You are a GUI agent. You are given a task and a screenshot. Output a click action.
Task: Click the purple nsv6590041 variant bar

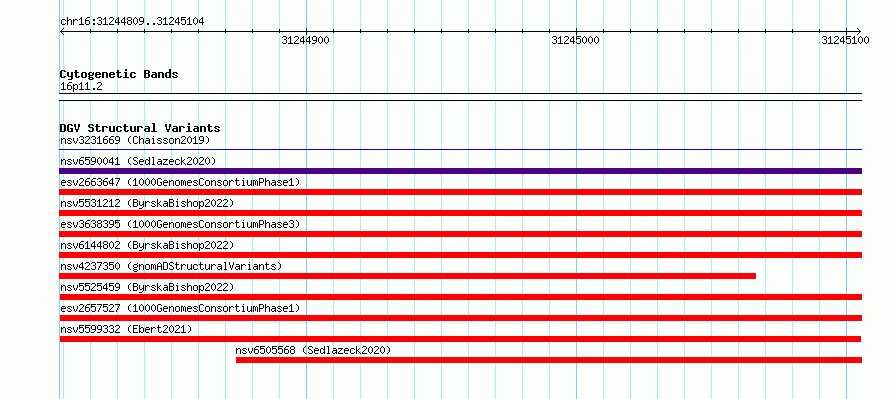tap(460, 171)
